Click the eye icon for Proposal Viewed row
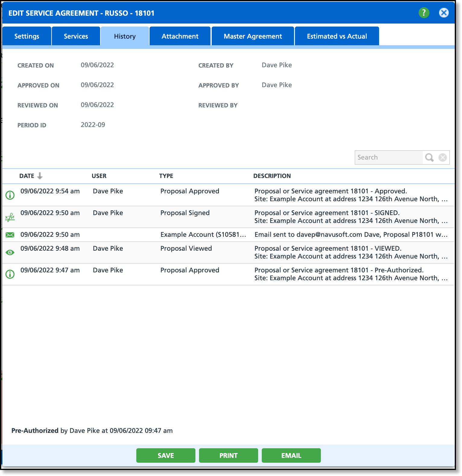Viewport: 462px width, 476px height. click(10, 252)
